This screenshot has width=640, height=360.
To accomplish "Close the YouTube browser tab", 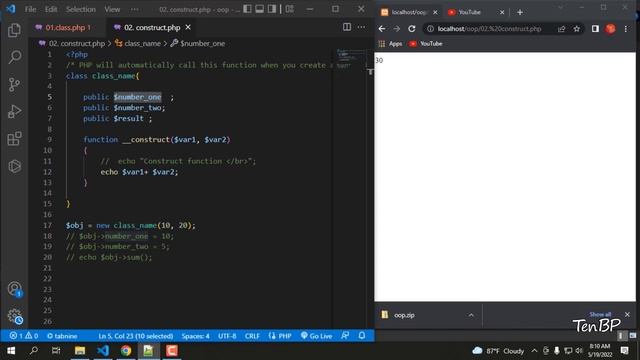I will click(x=502, y=12).
